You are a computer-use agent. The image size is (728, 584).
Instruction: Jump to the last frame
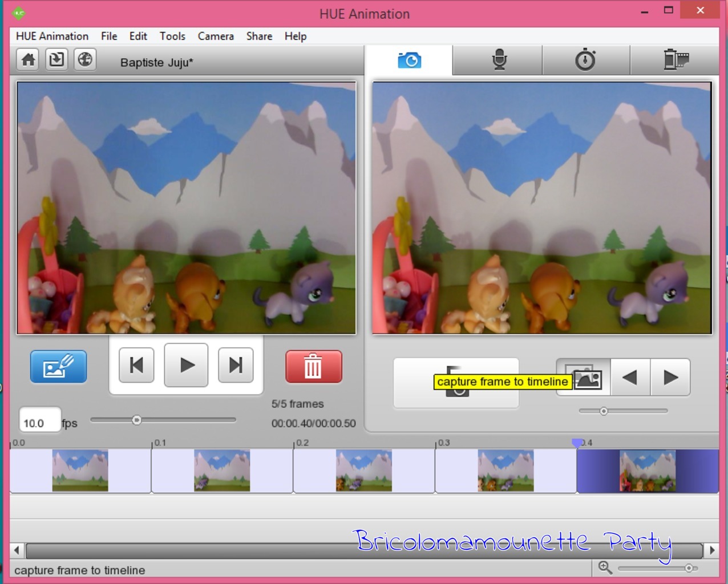tap(236, 365)
